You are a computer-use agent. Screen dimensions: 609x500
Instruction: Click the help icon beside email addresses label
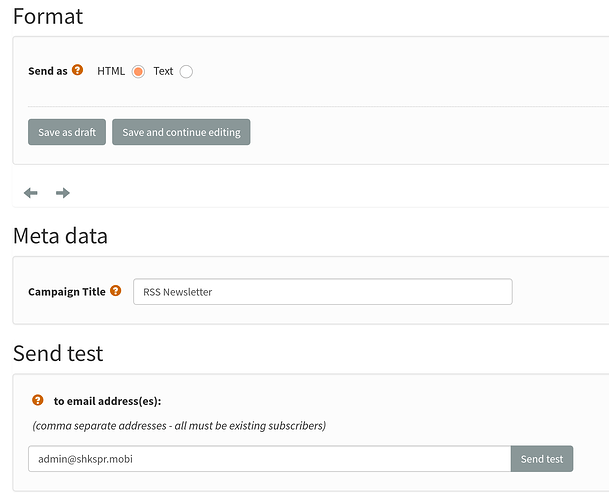pyautogui.click(x=38, y=400)
